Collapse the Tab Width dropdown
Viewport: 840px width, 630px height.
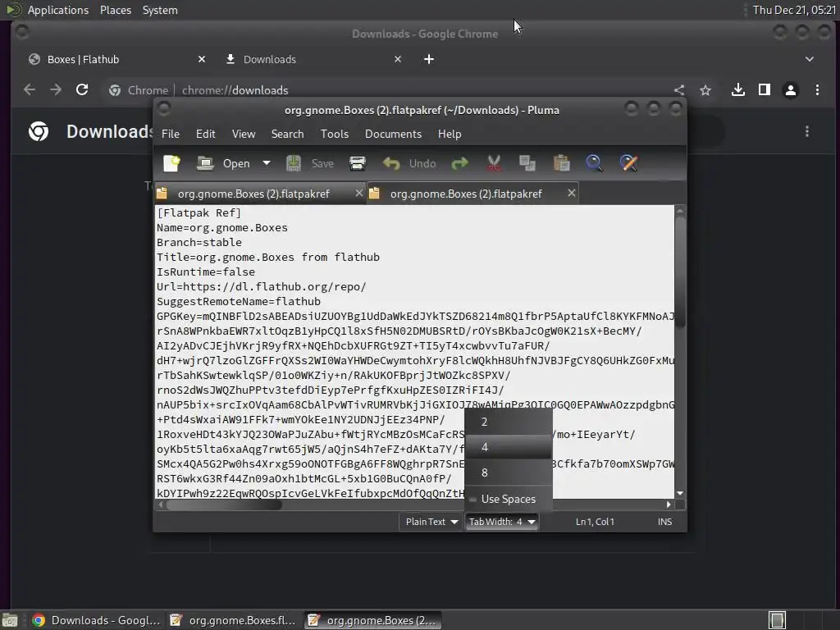click(502, 522)
